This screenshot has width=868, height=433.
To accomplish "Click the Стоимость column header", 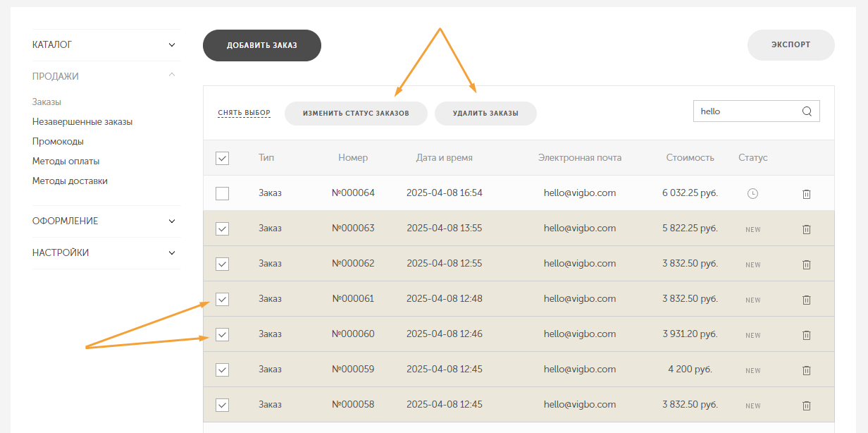I will point(690,158).
